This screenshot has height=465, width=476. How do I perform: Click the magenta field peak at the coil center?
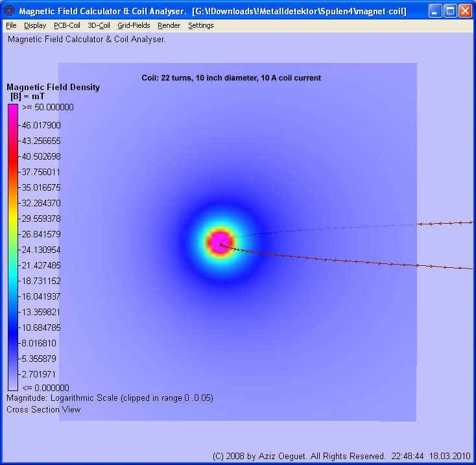pyautogui.click(x=220, y=242)
